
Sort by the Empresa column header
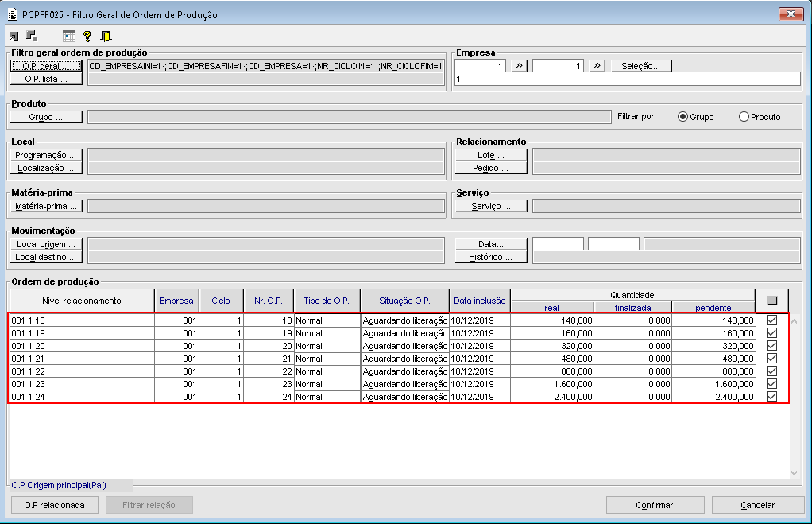(176, 301)
